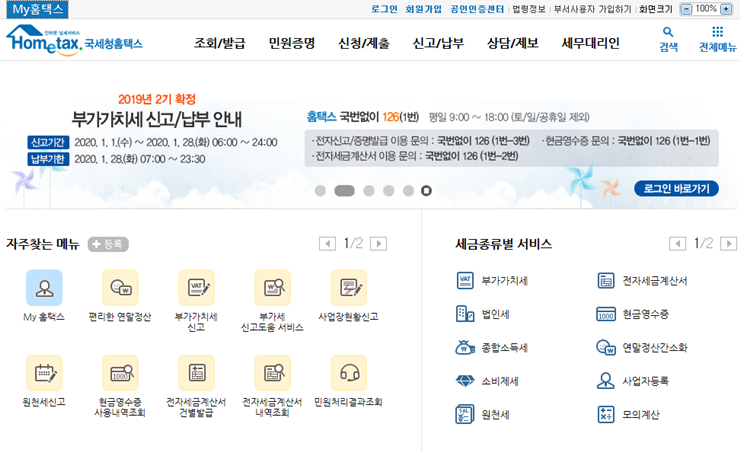Go to next page of 세금종류별 서비스
This screenshot has height=452, width=740.
pyautogui.click(x=729, y=243)
